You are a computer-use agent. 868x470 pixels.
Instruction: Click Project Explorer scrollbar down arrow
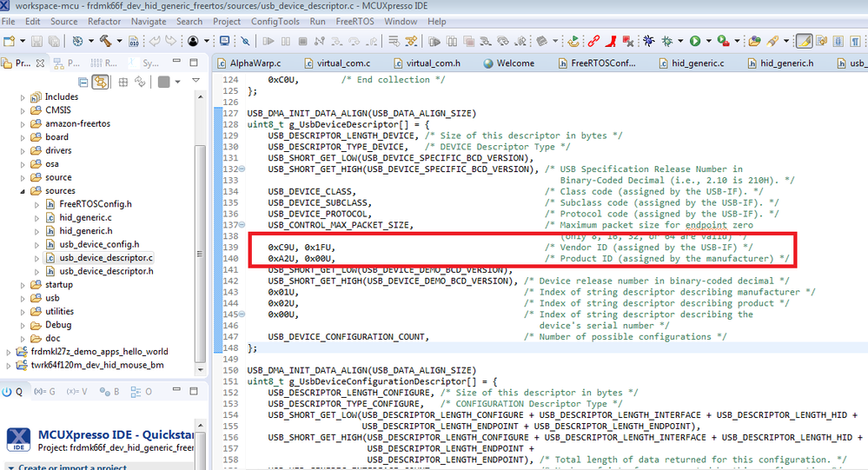click(x=201, y=369)
